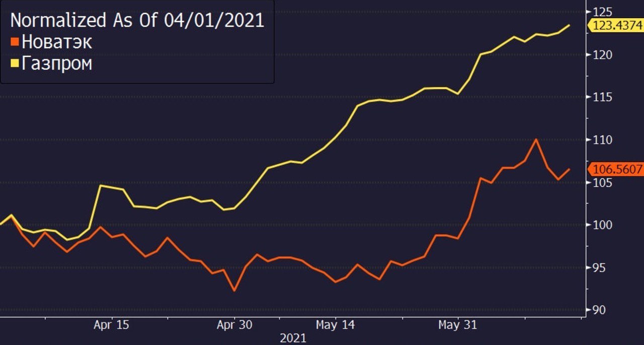This screenshot has width=644, height=345.
Task: Click the 120 y-axis value
Action: pyautogui.click(x=603, y=54)
